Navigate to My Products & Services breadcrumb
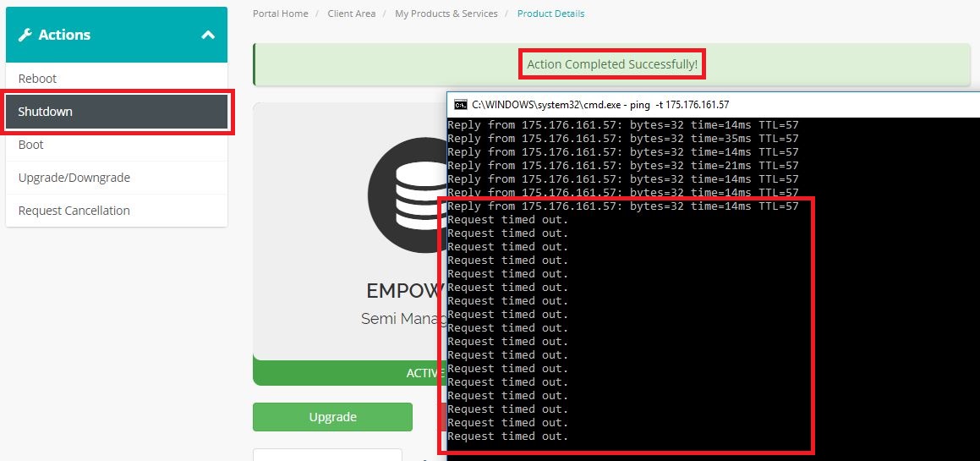Image resolution: width=980 pixels, height=461 pixels. (x=446, y=14)
